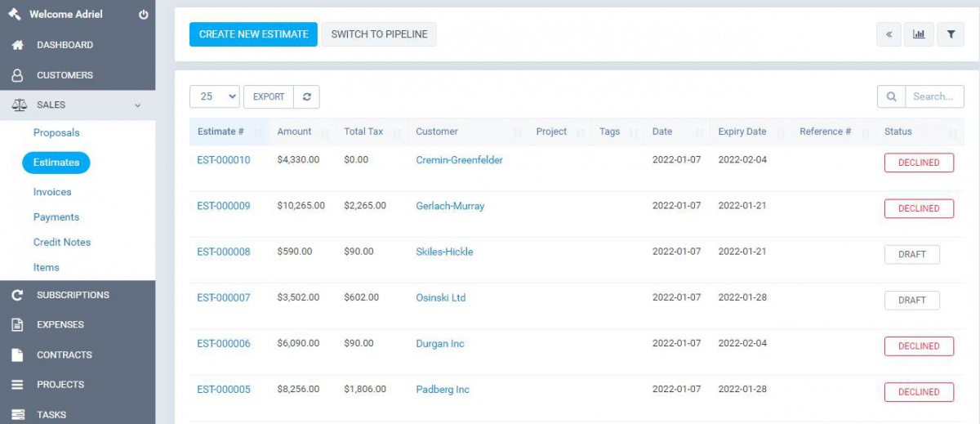This screenshot has width=980, height=424.
Task: Click the Export button
Action: click(269, 96)
